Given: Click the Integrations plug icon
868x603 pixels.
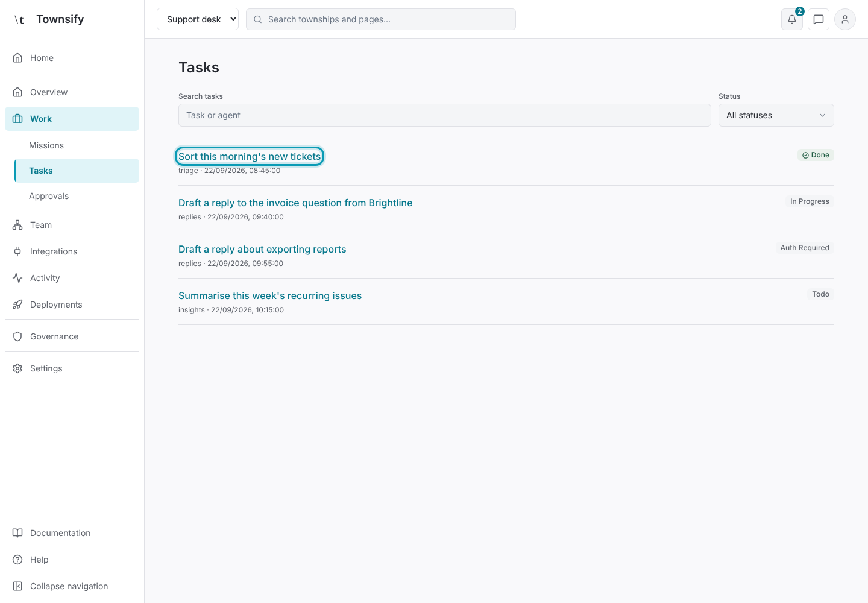Looking at the screenshot, I should [17, 251].
